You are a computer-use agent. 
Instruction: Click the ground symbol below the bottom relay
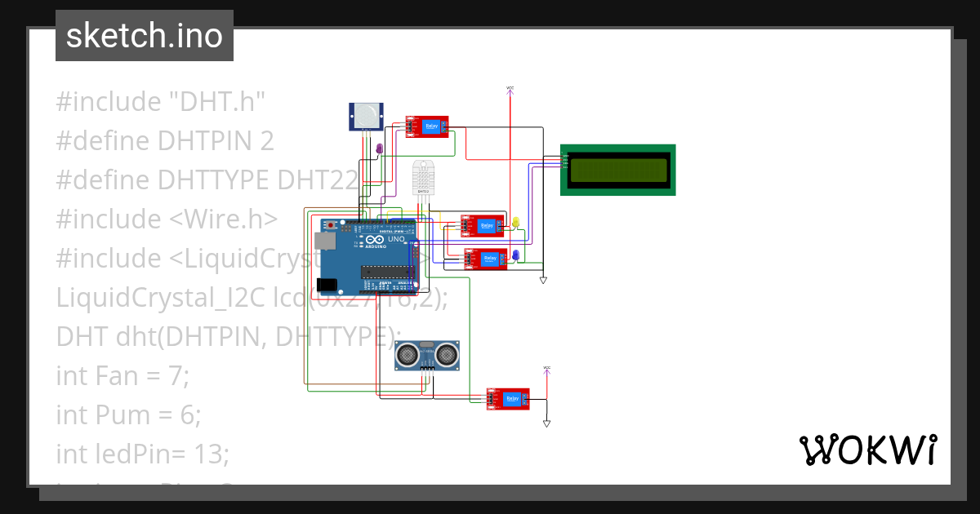[546, 422]
